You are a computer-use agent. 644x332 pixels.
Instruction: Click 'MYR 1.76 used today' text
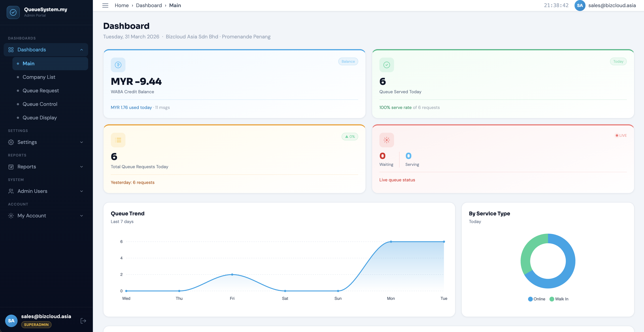click(131, 107)
